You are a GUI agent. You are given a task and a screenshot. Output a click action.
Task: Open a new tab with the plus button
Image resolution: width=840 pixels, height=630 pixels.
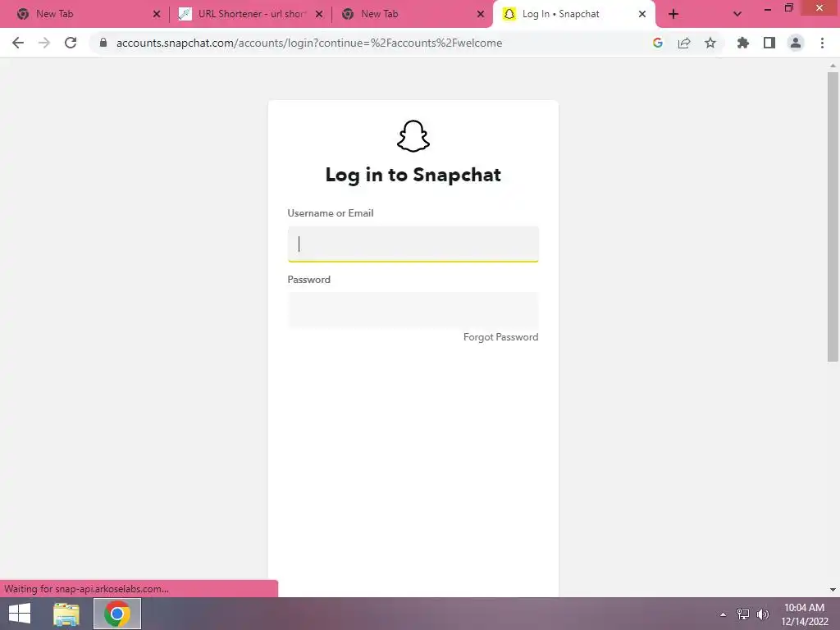click(673, 14)
